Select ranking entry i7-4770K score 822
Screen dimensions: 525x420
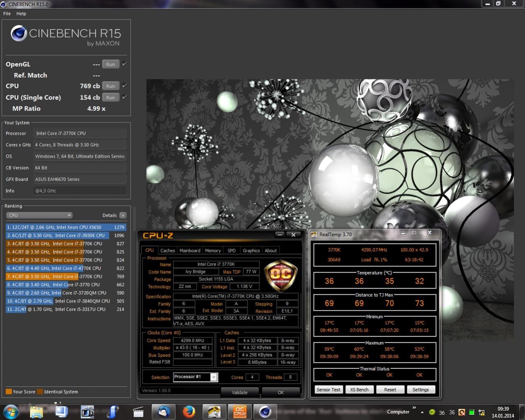click(x=66, y=268)
